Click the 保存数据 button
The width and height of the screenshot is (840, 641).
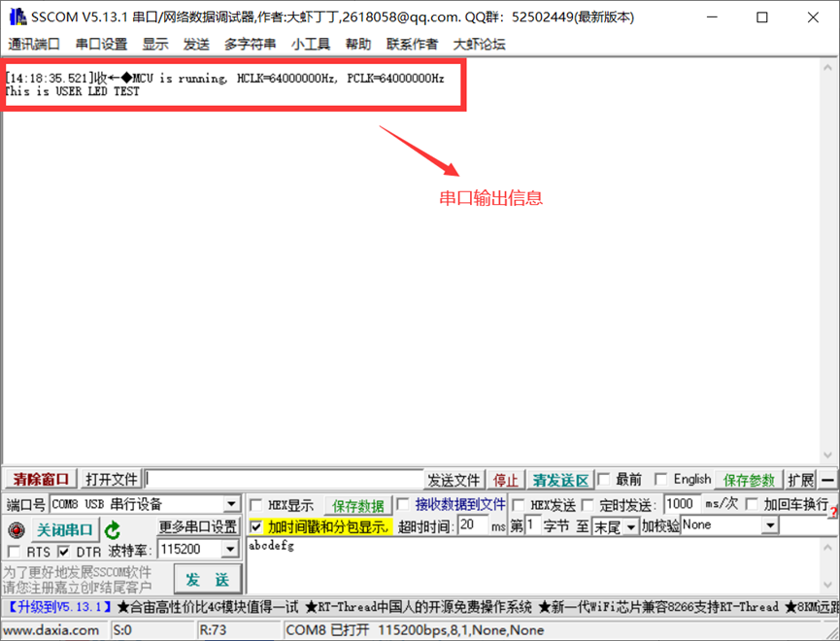[x=358, y=505]
